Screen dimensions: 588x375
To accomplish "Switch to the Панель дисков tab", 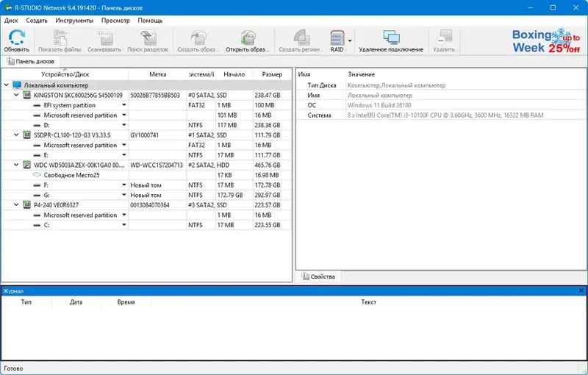I will pyautogui.click(x=31, y=62).
